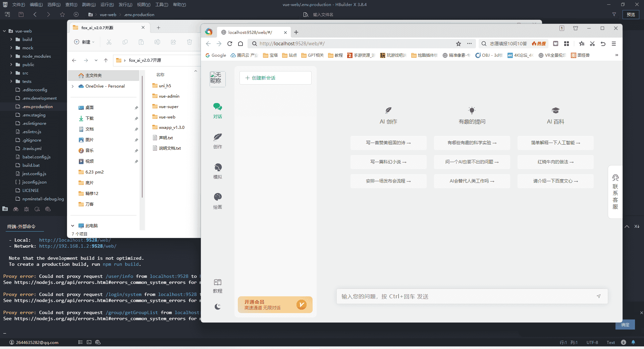
Task: Open the 教程 book icon
Action: pos(217,282)
